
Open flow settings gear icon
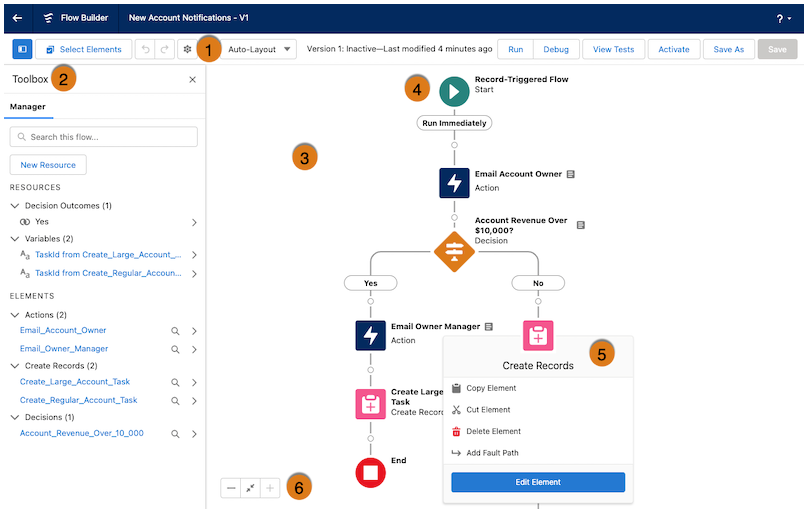click(187, 49)
